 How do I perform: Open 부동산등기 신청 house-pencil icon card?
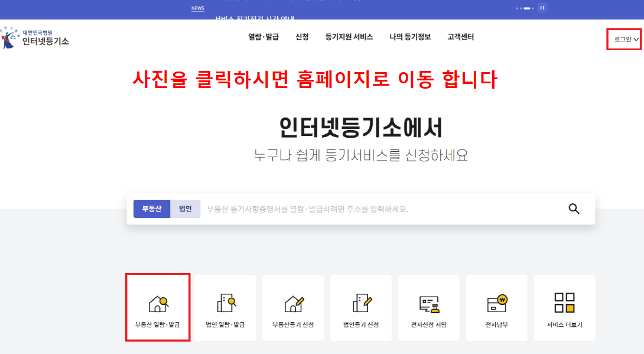click(x=293, y=307)
